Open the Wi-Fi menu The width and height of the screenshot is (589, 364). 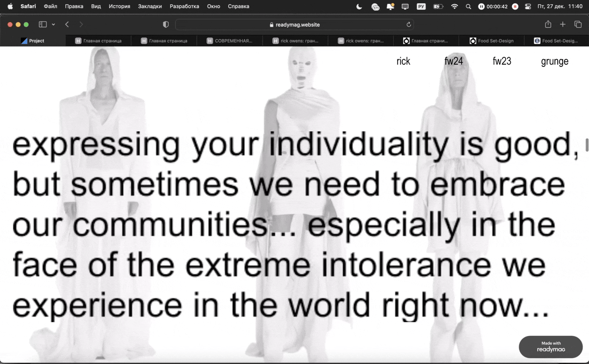tap(454, 6)
